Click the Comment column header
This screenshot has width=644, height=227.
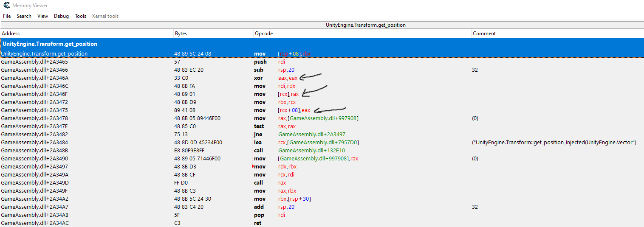pyautogui.click(x=558, y=33)
